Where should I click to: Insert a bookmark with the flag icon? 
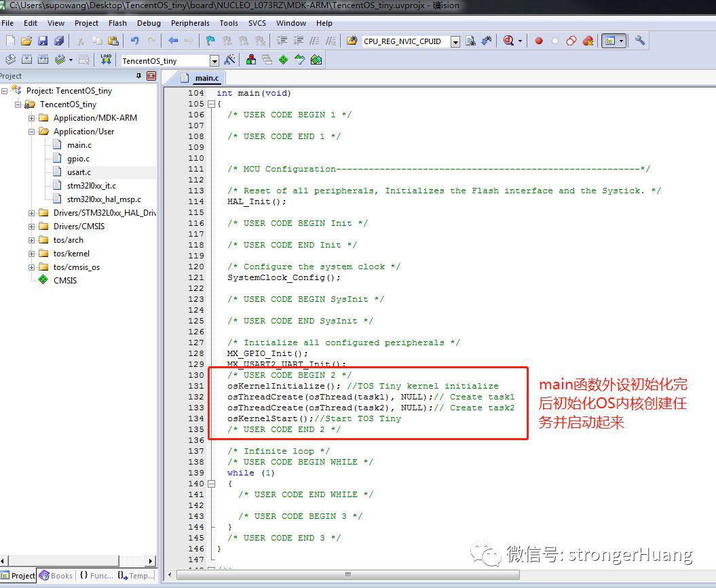210,41
